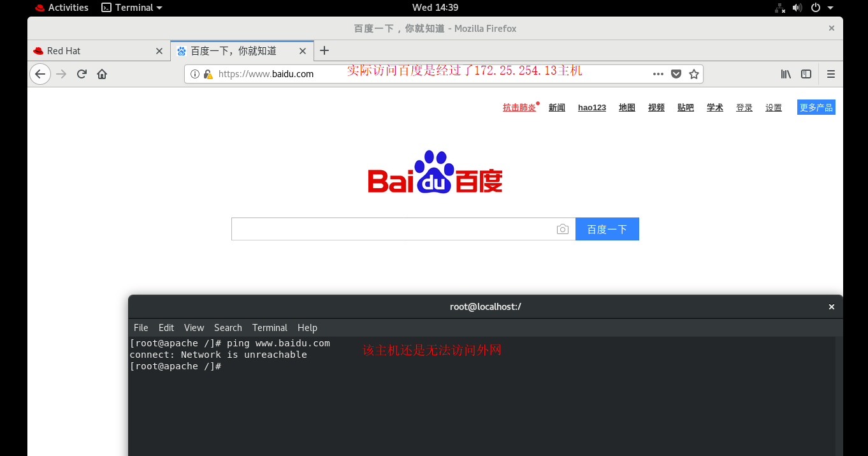Reload the Baidu page

(x=82, y=73)
